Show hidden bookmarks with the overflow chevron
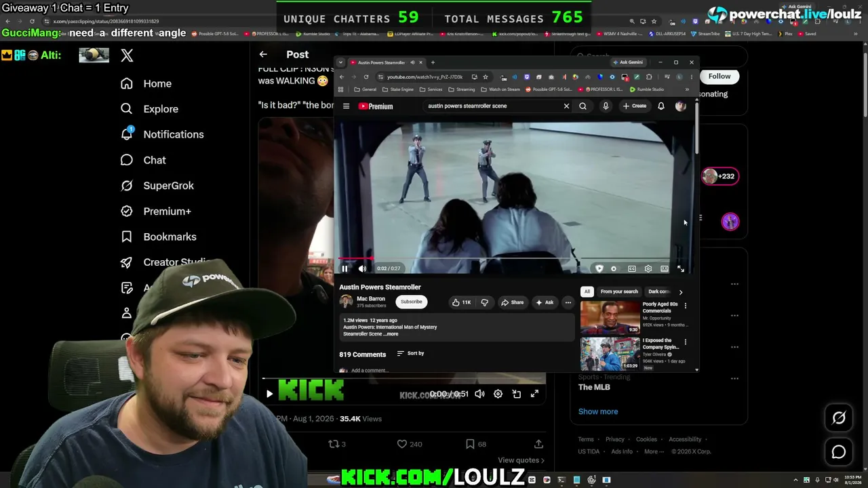868x488 pixels. [x=687, y=89]
